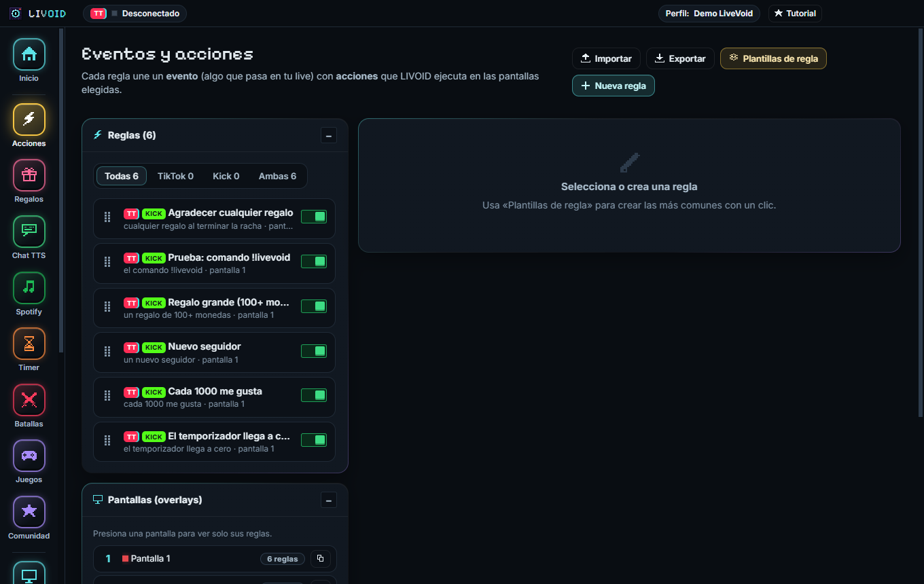Screen dimensions: 924x584
Task: Switch off the Regalo grande rule
Action: 314,306
